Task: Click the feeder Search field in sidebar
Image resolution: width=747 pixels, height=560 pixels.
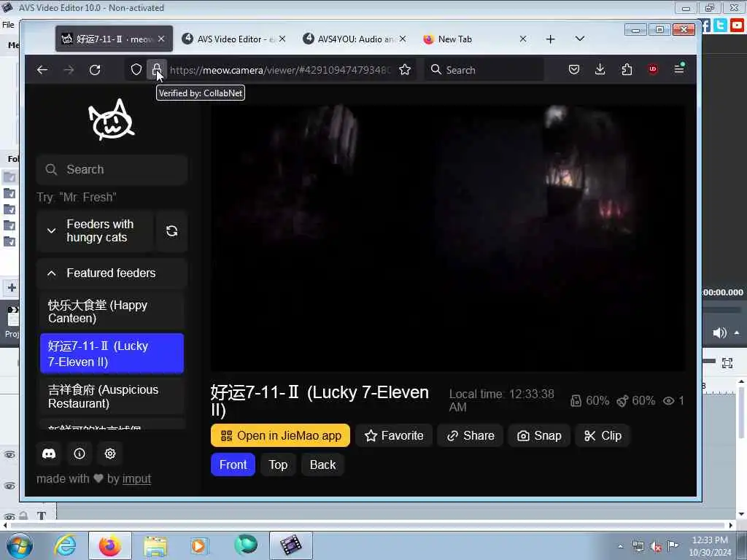Action: tap(112, 169)
